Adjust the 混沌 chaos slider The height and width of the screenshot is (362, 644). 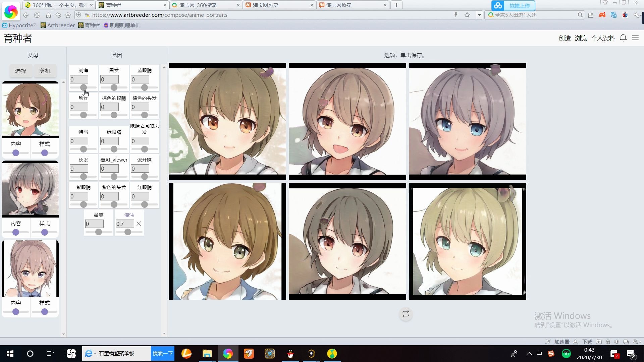(x=128, y=232)
